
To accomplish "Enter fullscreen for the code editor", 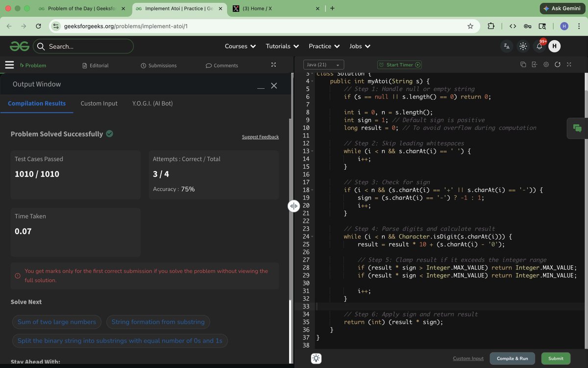I will point(569,65).
